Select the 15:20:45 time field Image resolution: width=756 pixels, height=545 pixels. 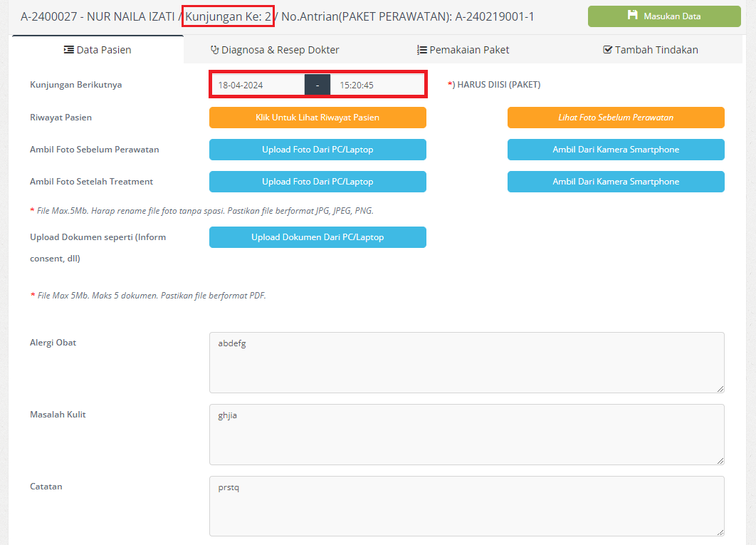(377, 85)
